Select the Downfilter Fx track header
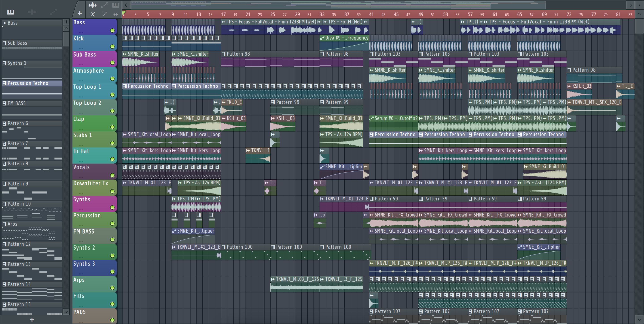Screen dimensions: 644x324 click(x=95, y=187)
